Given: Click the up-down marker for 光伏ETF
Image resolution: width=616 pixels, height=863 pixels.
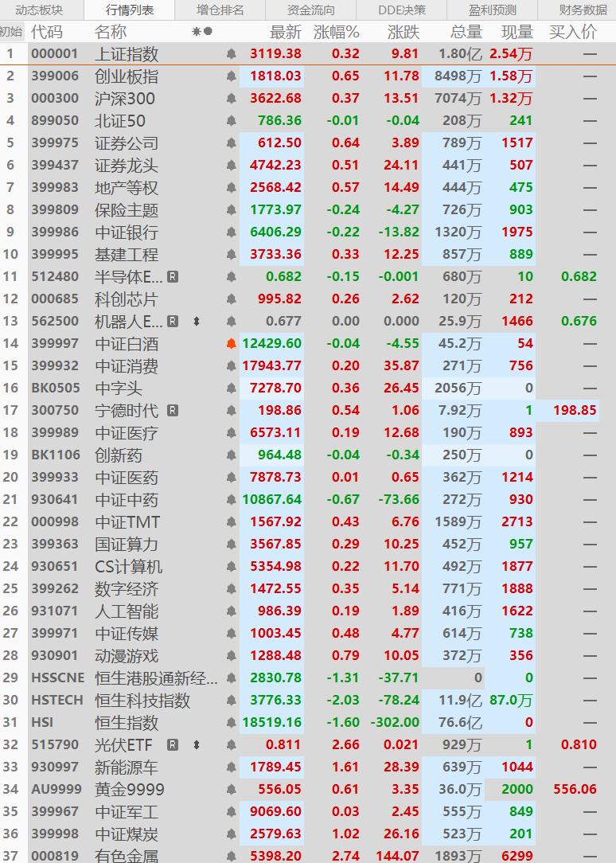Looking at the screenshot, I should pyautogui.click(x=197, y=744).
